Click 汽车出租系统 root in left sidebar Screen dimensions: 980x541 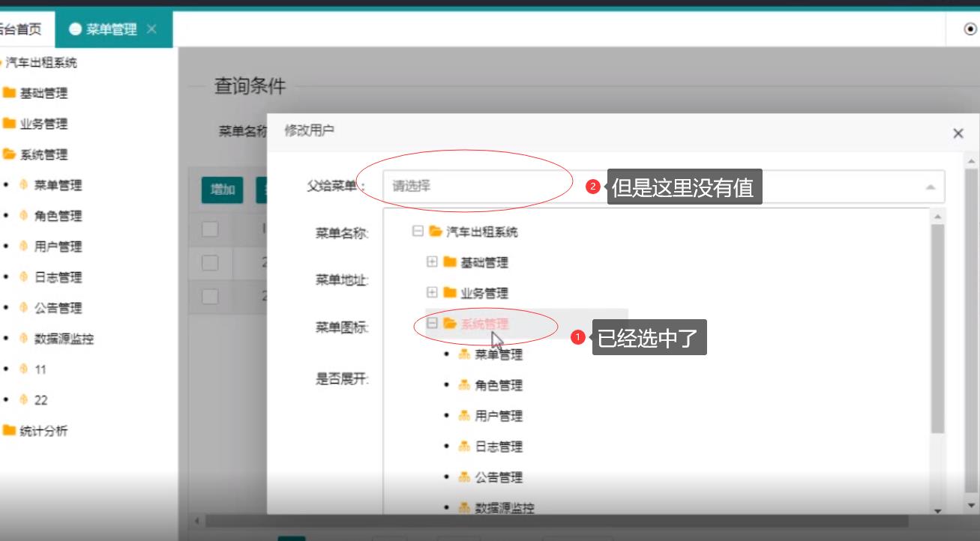pos(41,63)
